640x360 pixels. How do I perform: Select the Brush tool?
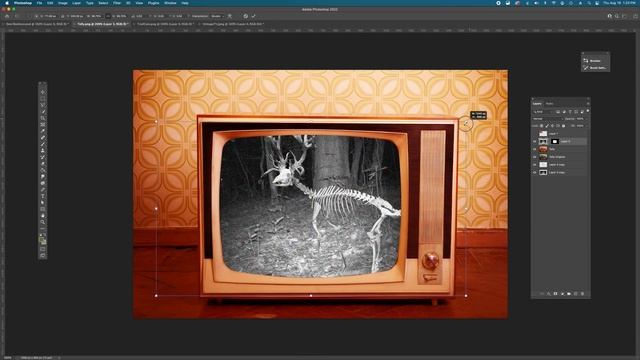point(43,144)
